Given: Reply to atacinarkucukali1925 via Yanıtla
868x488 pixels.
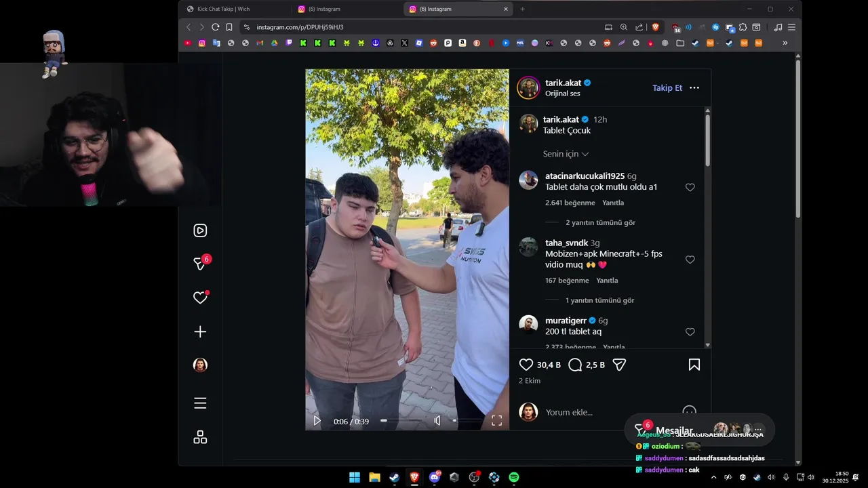Looking at the screenshot, I should (x=613, y=203).
